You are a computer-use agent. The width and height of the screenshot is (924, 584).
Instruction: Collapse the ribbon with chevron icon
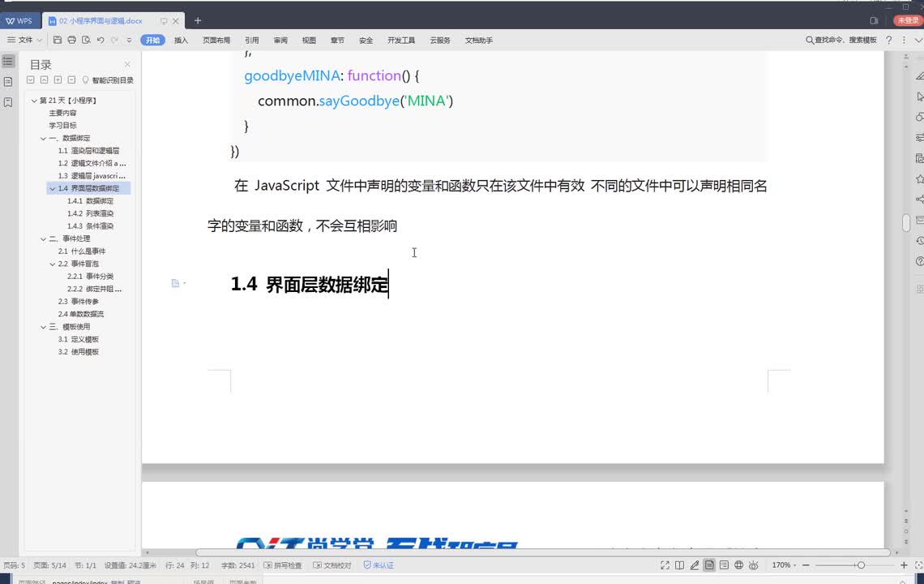click(x=918, y=40)
